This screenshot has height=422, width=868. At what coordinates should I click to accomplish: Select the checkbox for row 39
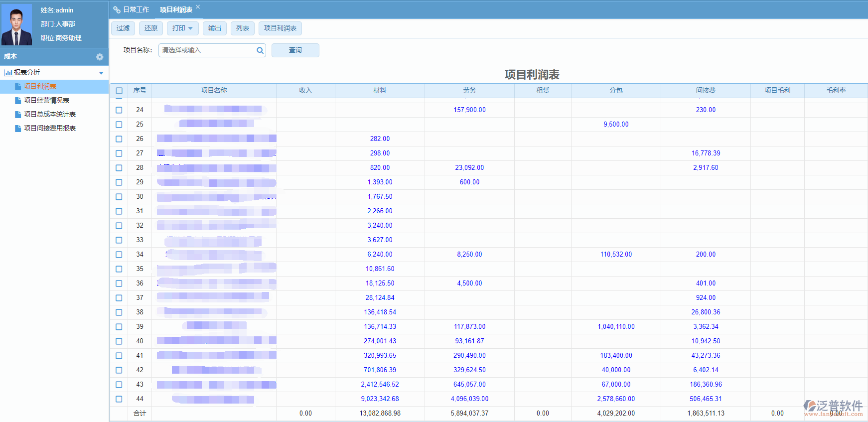click(119, 327)
